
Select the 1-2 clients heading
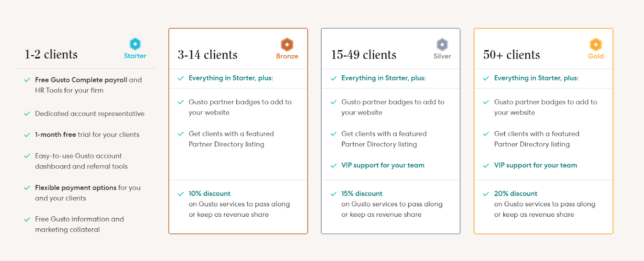pyautogui.click(x=51, y=54)
